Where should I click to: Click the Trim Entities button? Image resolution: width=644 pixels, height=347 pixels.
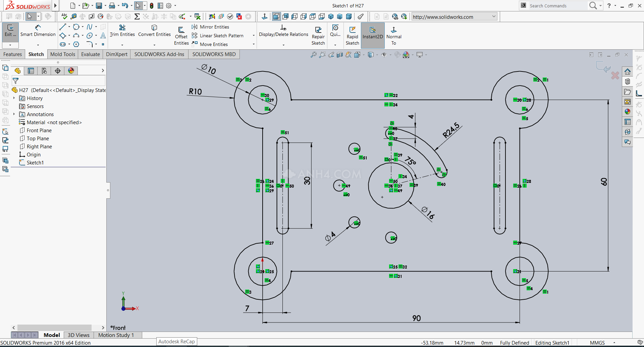122,31
